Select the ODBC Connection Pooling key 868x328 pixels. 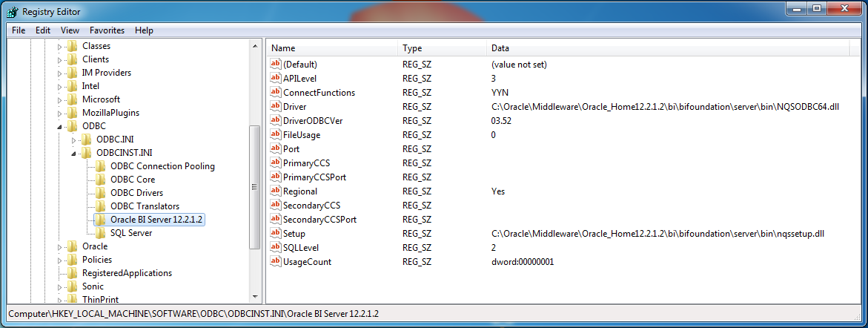162,166
